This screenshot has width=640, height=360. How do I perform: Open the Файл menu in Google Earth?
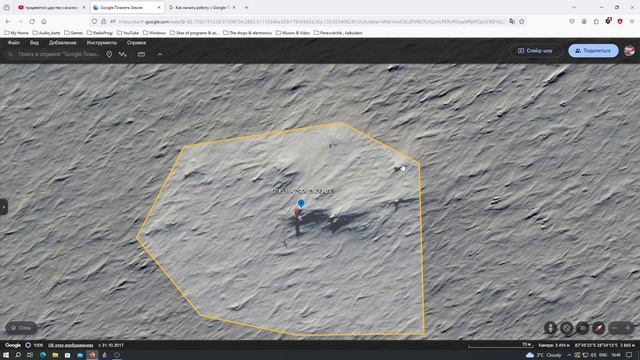point(13,42)
